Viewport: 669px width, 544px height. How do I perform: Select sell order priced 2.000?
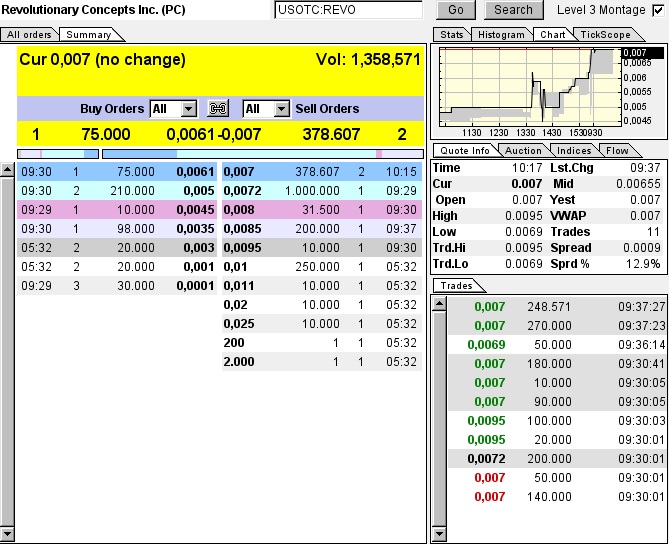click(322, 361)
